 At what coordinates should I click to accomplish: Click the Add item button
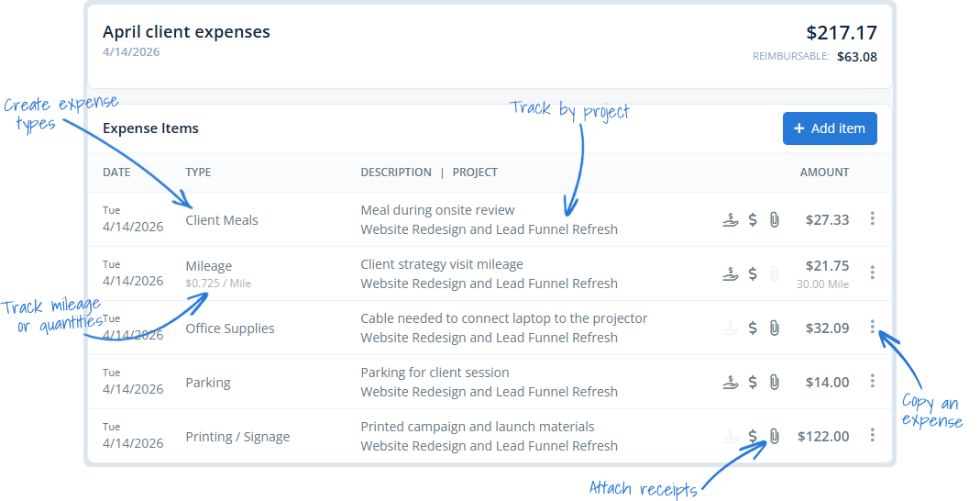[x=830, y=128]
